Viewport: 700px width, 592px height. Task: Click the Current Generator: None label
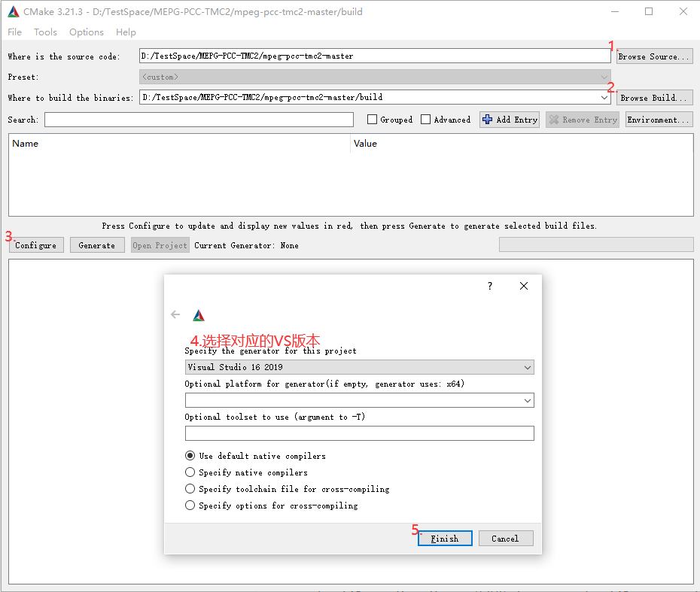[246, 245]
